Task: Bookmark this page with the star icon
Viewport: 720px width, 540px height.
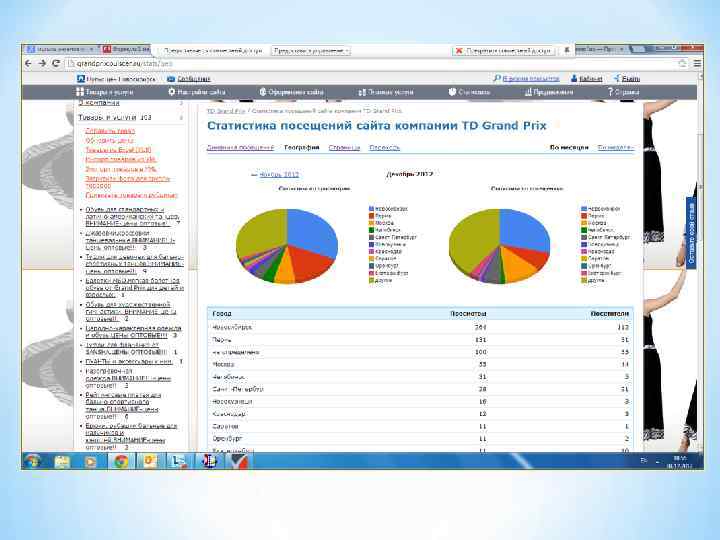Action: click(682, 63)
